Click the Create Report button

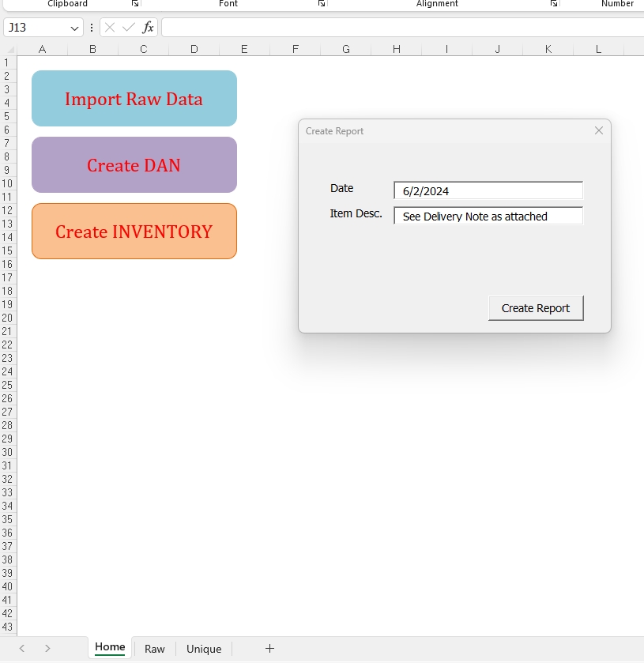[x=536, y=307]
